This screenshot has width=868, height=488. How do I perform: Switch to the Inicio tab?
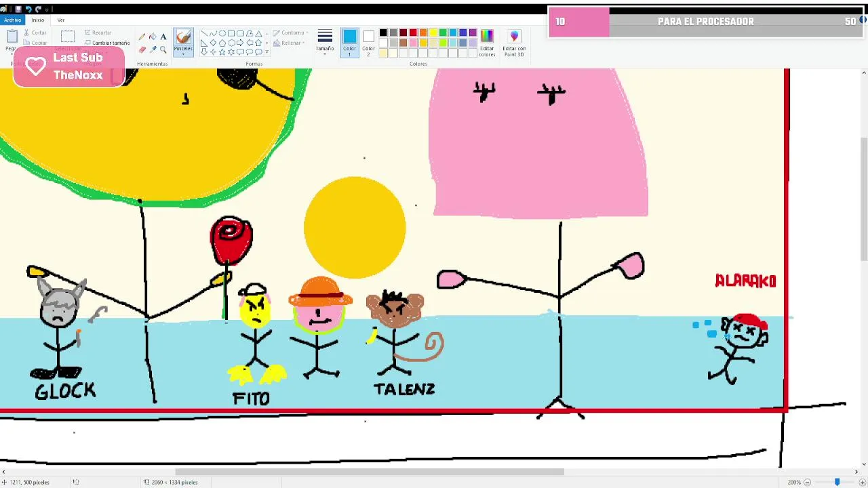point(38,20)
